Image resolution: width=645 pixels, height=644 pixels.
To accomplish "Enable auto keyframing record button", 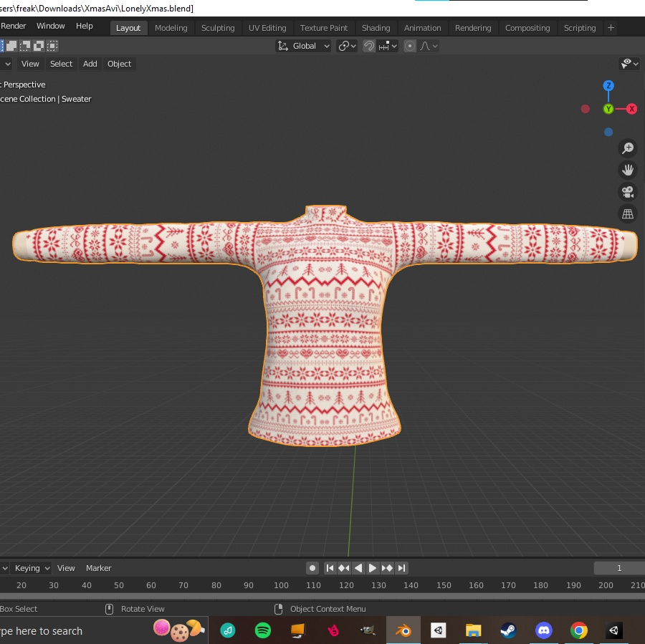I will point(312,567).
